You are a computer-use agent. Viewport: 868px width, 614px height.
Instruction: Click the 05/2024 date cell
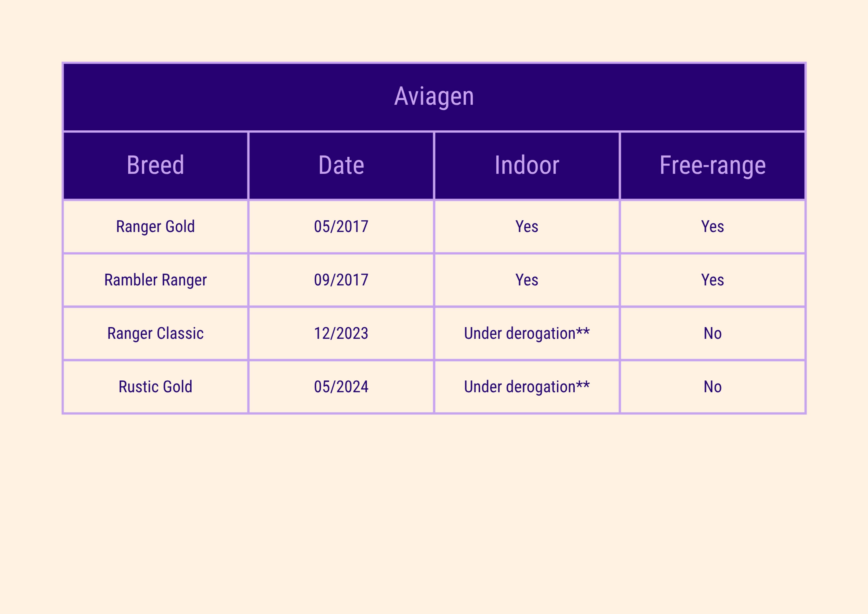tap(341, 387)
